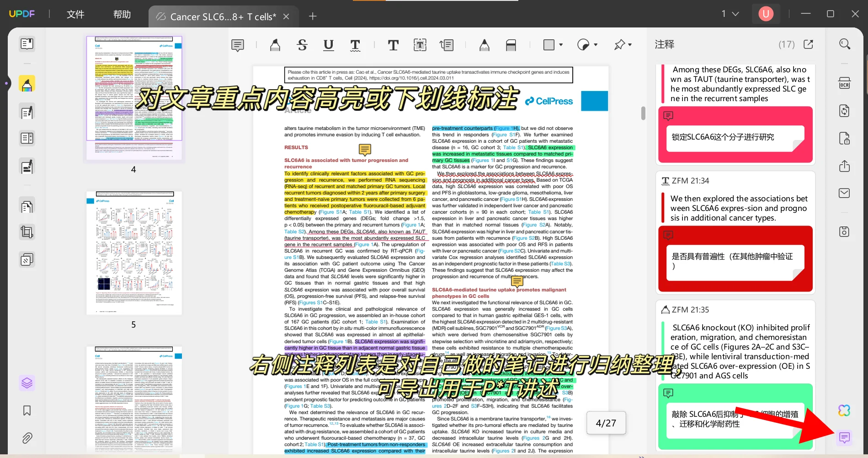This screenshot has width=868, height=458.
Task: Click the search magnifier icon
Action: pyautogui.click(x=845, y=44)
